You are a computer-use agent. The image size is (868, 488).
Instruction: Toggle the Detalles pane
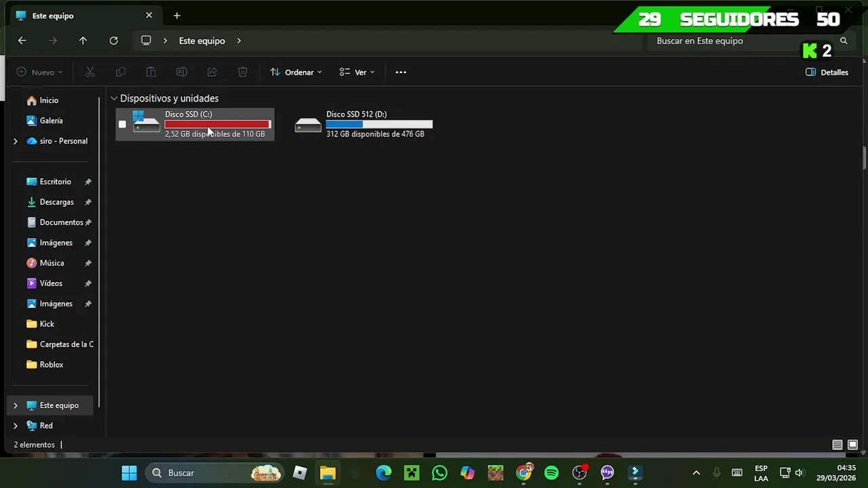pos(827,72)
